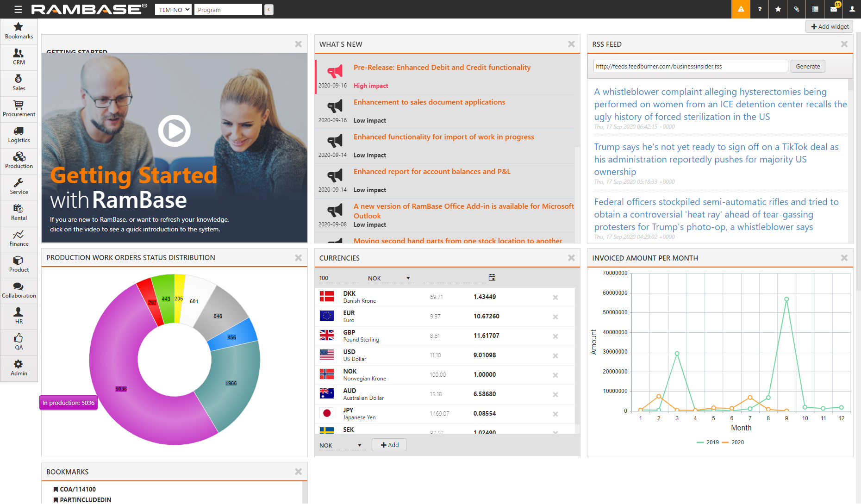Click the RSS feed URL field

point(690,67)
